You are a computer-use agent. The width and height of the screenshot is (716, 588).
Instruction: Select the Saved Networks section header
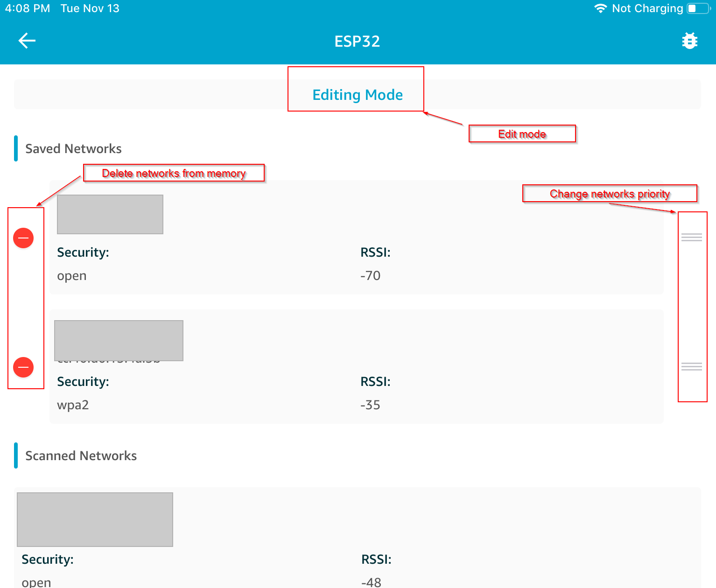[73, 148]
